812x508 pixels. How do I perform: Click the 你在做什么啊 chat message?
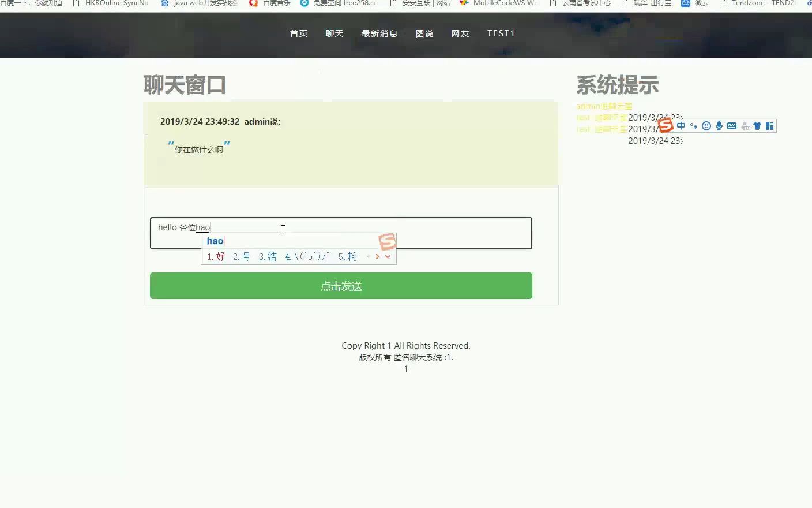coord(199,150)
